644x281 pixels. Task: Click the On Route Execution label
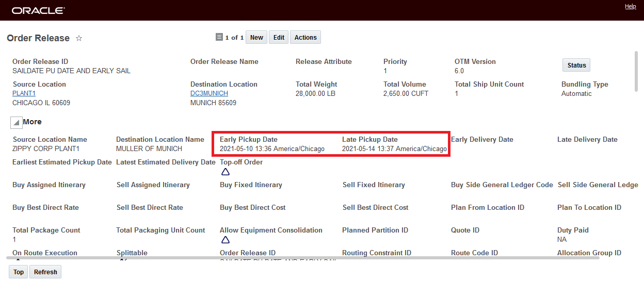pyautogui.click(x=45, y=253)
